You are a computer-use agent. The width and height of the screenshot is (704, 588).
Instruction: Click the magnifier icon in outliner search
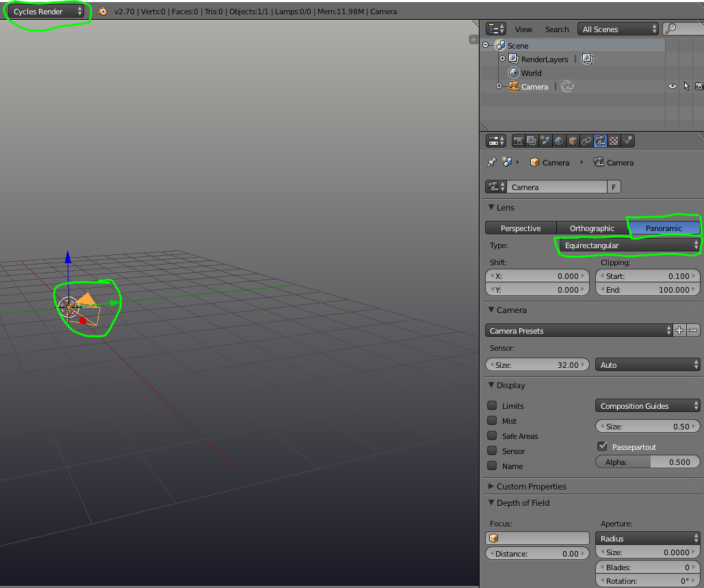670,29
